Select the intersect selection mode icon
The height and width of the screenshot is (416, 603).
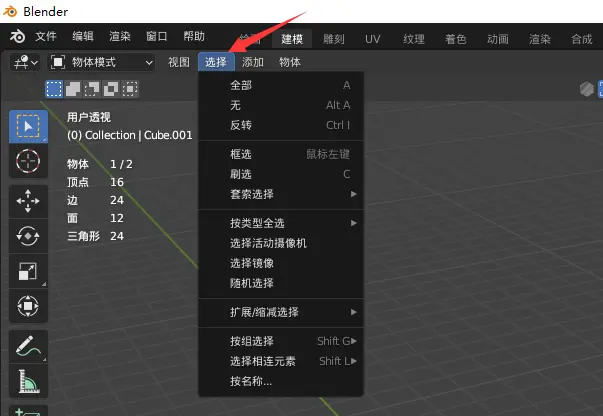pyautogui.click(x=130, y=89)
